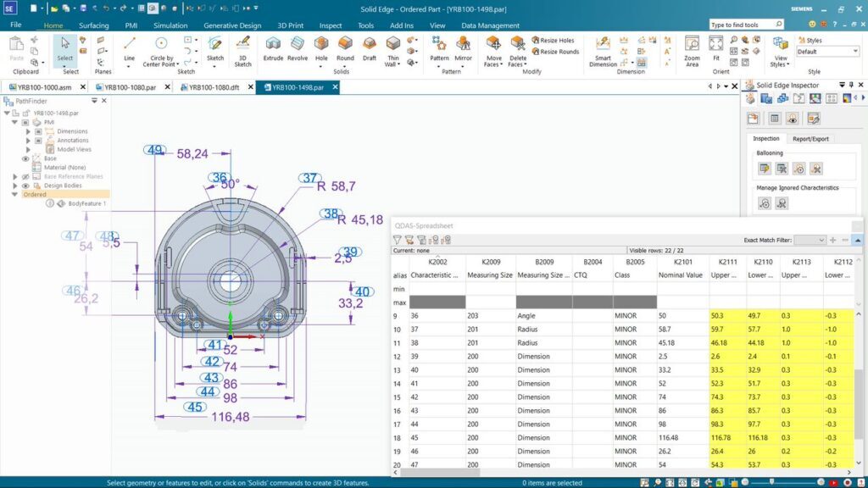Toggle visibility of Design Bodies
Screen dimensions: 868x488
[x=25, y=186]
